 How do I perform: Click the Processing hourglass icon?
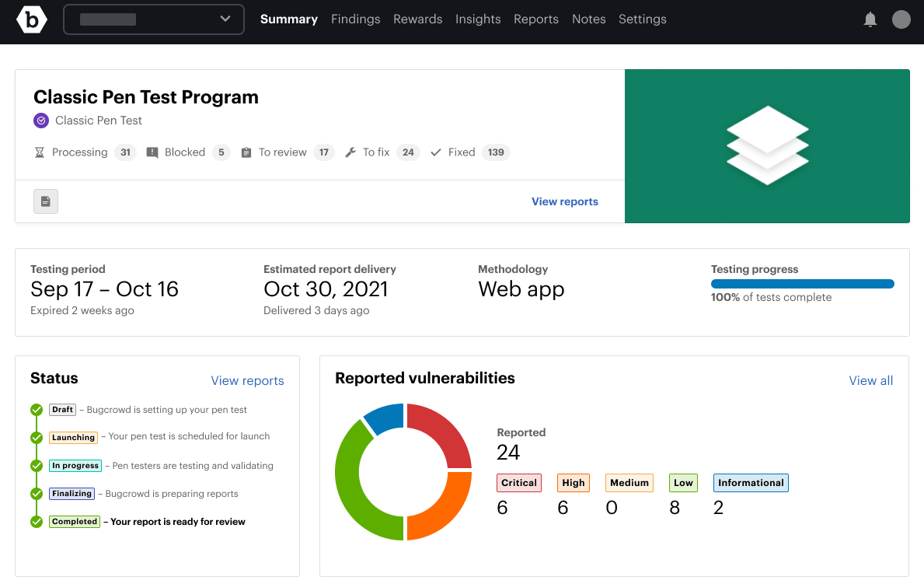(40, 152)
